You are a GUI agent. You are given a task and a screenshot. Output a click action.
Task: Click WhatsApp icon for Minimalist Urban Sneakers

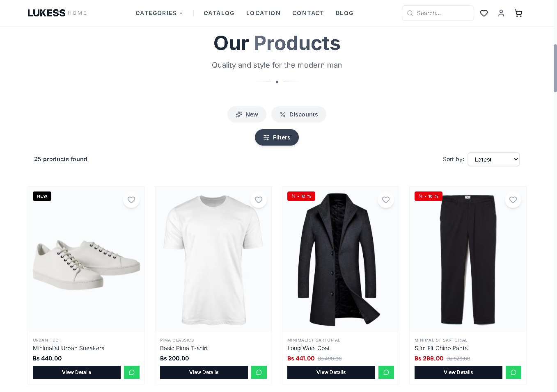(132, 372)
